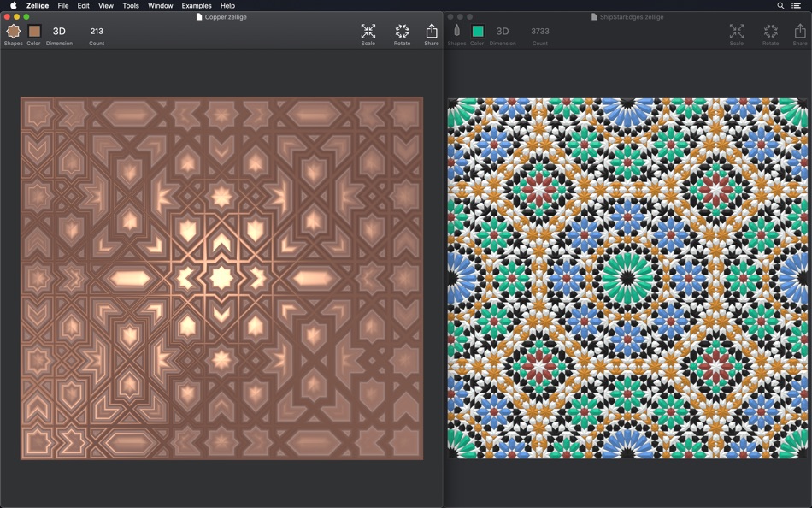Open Spotlight search in menu bar
The image size is (812, 508).
pos(780,6)
